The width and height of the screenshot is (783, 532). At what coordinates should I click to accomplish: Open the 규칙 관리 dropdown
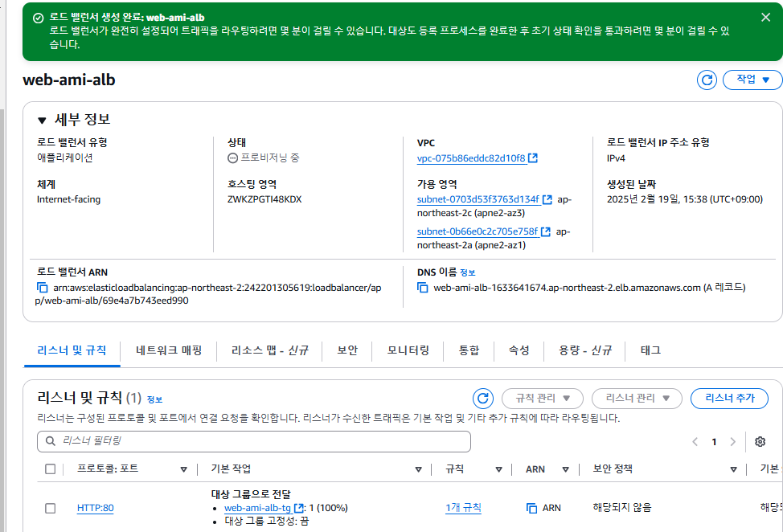point(543,399)
